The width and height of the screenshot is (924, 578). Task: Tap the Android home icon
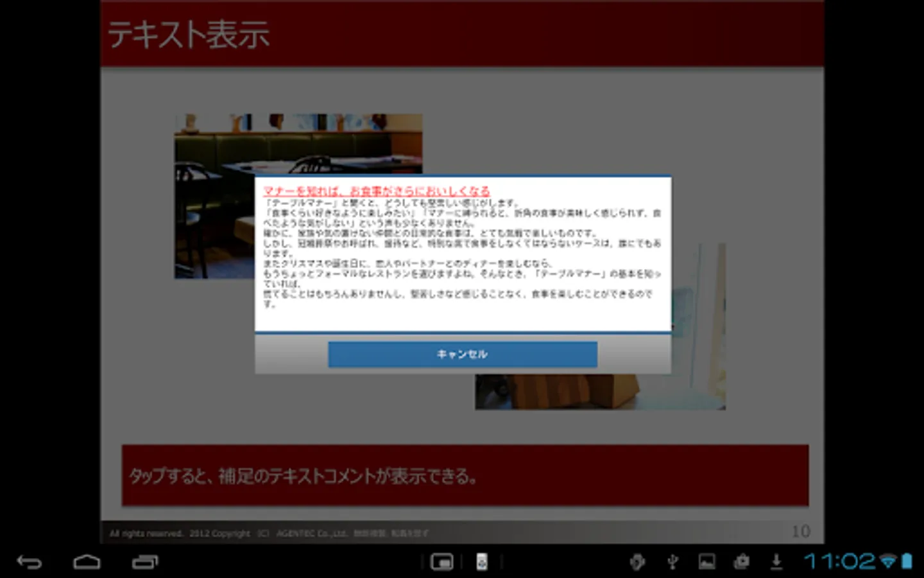(x=87, y=562)
